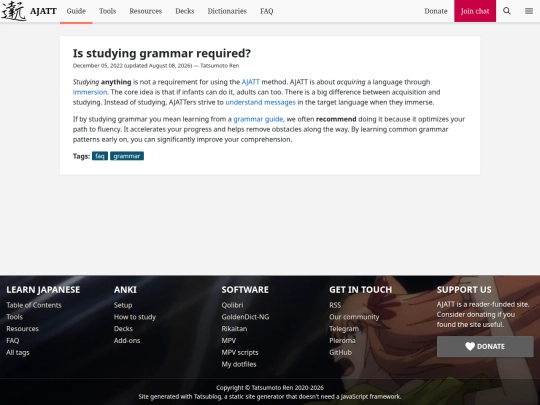Screen dimensions: 540x405
Task: Open Rikaitan software link
Action: pyautogui.click(x=234, y=329)
